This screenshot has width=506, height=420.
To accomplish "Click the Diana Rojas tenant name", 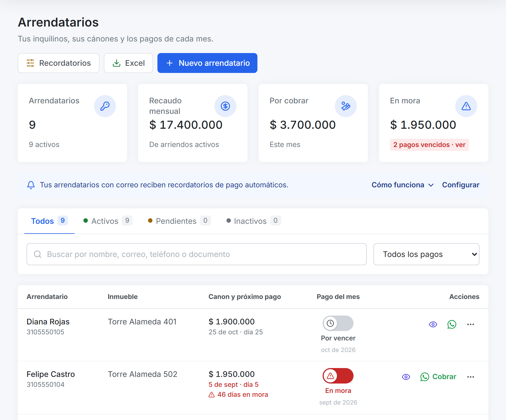I will click(48, 322).
